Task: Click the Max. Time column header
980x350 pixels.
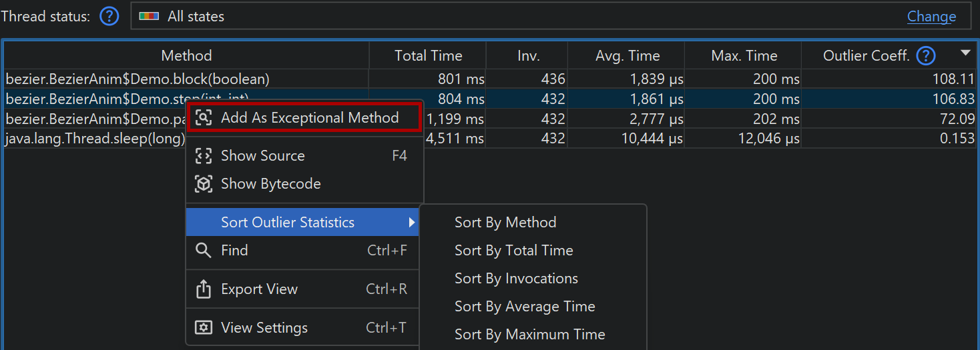Action: click(744, 56)
